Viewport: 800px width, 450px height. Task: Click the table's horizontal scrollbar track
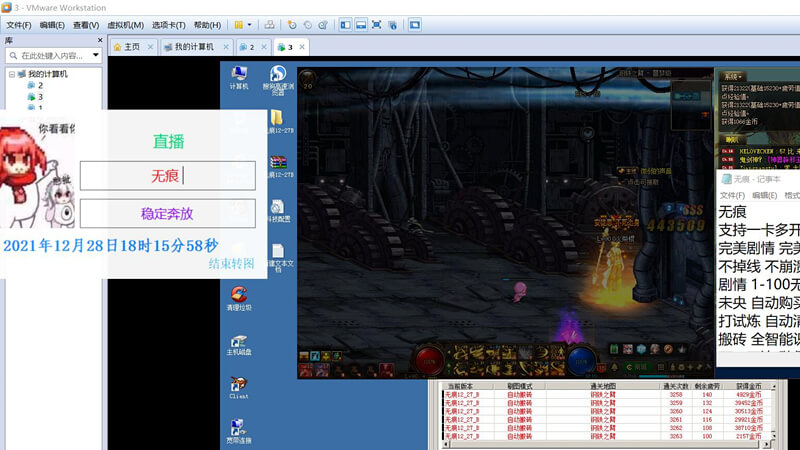[605, 444]
